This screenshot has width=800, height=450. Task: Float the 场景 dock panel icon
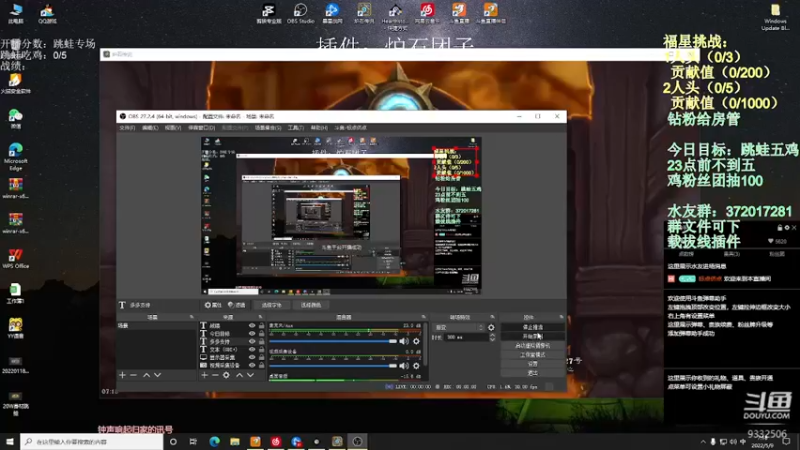(x=191, y=317)
